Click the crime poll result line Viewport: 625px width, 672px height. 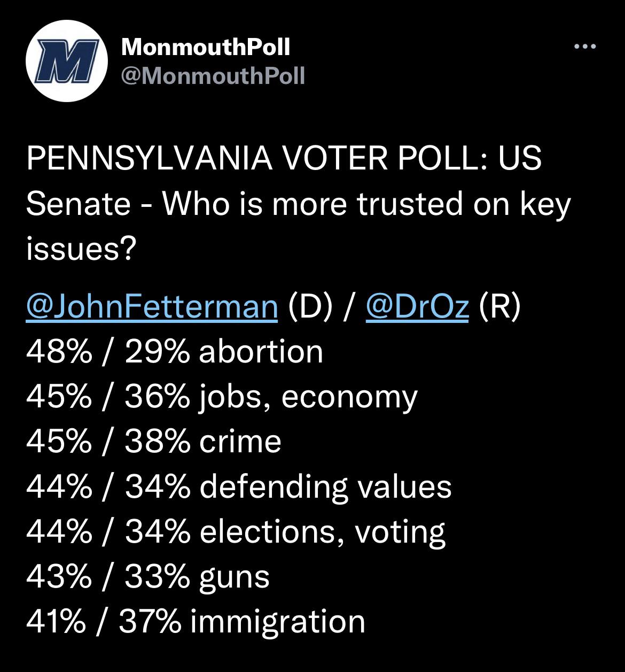click(x=153, y=442)
